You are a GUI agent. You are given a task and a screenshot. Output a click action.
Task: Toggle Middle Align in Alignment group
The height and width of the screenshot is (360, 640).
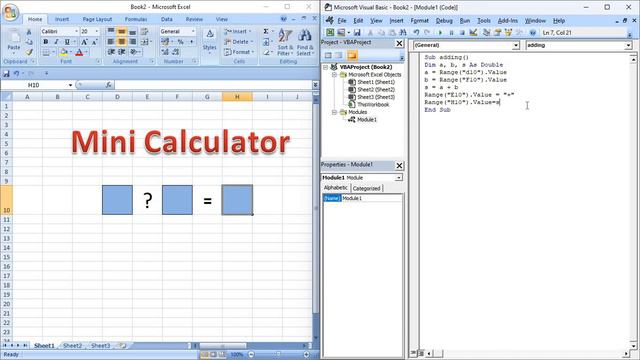pyautogui.click(x=121, y=31)
